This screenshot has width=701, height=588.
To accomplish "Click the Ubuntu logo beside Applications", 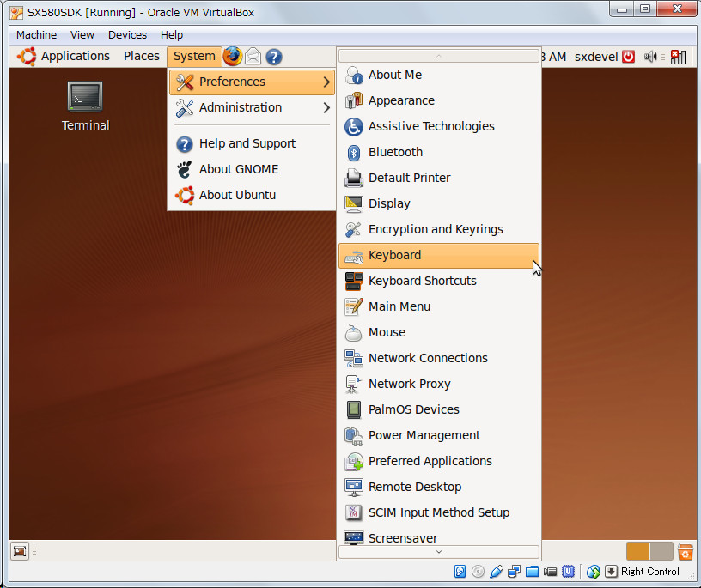I will (x=27, y=57).
